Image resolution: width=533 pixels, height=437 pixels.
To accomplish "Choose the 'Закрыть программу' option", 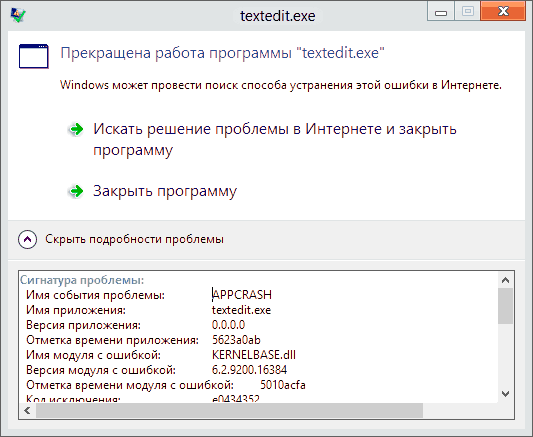I will coord(165,191).
